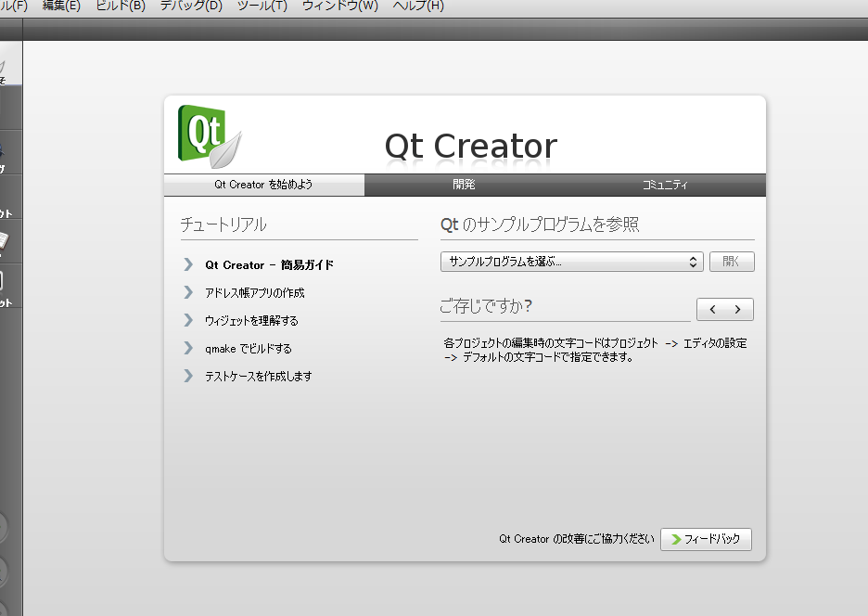Open the ビルド(B) menu
This screenshot has height=616, width=868.
click(121, 6)
